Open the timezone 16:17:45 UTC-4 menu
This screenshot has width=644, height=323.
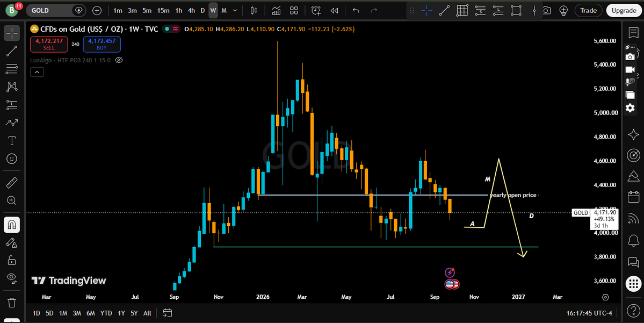(589, 313)
